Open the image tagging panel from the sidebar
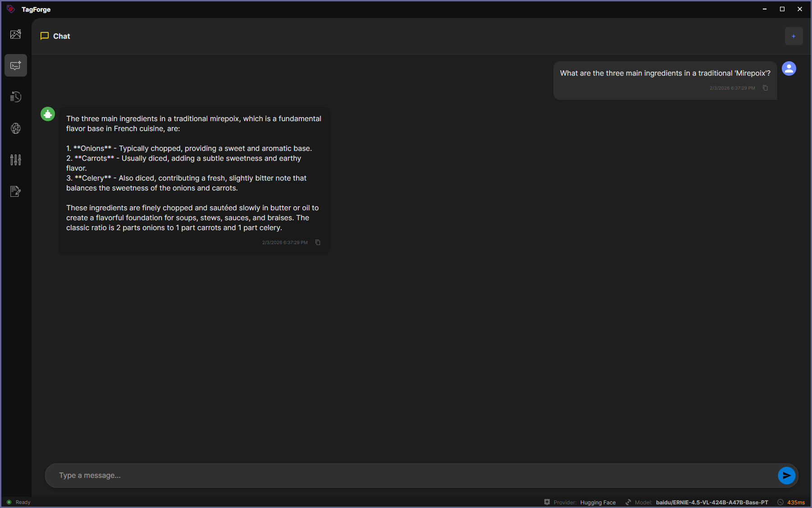 (x=15, y=34)
